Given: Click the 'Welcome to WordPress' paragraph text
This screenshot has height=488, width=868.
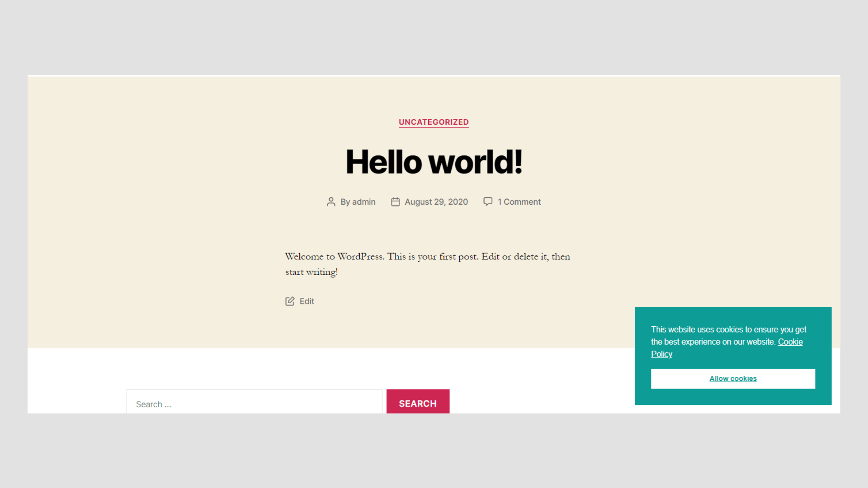Looking at the screenshot, I should (428, 264).
